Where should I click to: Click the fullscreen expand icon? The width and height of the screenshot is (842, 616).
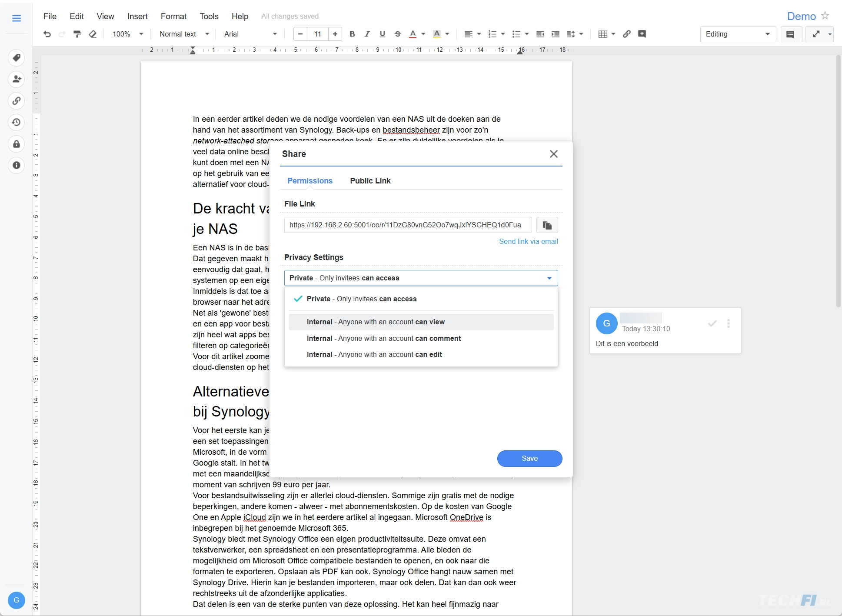(x=816, y=34)
